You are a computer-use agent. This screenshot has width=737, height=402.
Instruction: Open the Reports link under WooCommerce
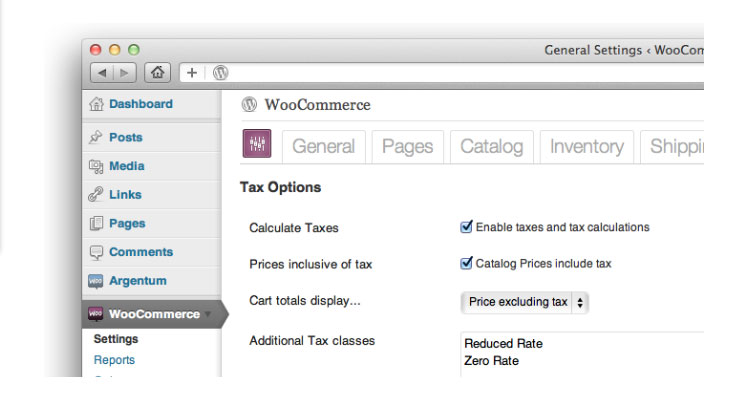pyautogui.click(x=114, y=360)
